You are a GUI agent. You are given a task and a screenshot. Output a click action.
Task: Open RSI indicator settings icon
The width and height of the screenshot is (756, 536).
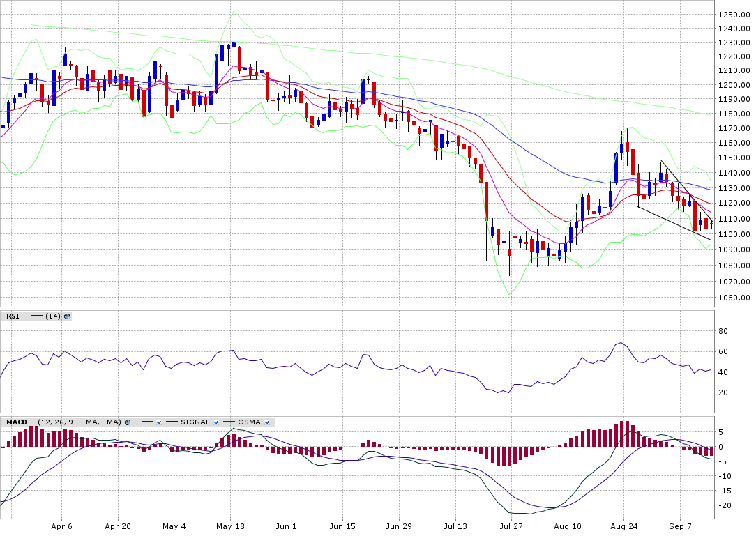(x=67, y=316)
